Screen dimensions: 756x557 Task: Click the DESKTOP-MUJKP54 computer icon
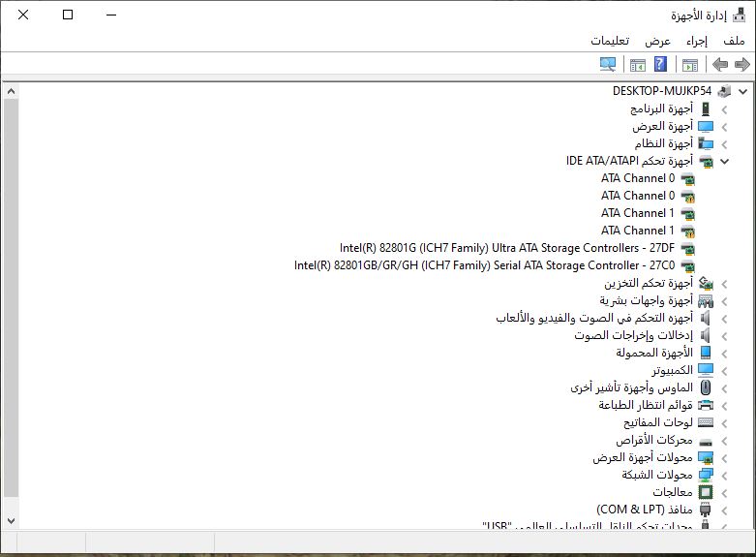[x=724, y=91]
